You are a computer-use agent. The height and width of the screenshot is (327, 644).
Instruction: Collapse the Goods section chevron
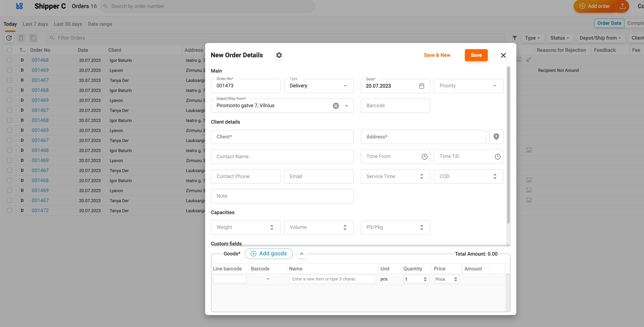[301, 254]
